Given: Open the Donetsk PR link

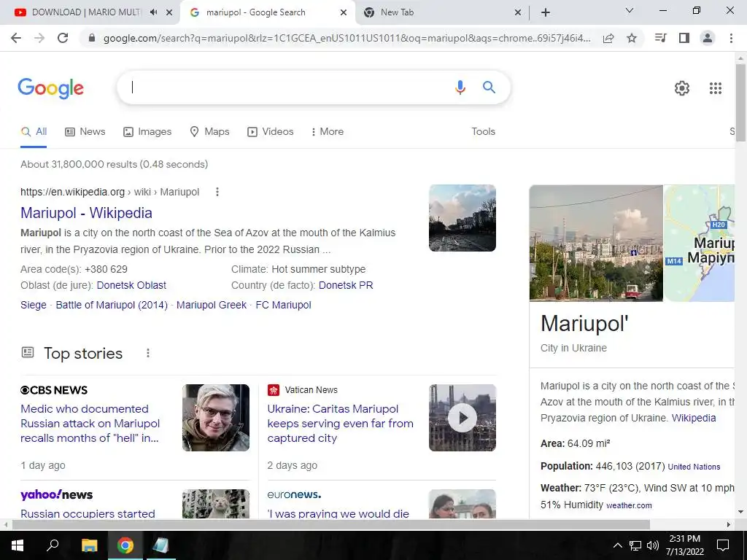Looking at the screenshot, I should 346,285.
